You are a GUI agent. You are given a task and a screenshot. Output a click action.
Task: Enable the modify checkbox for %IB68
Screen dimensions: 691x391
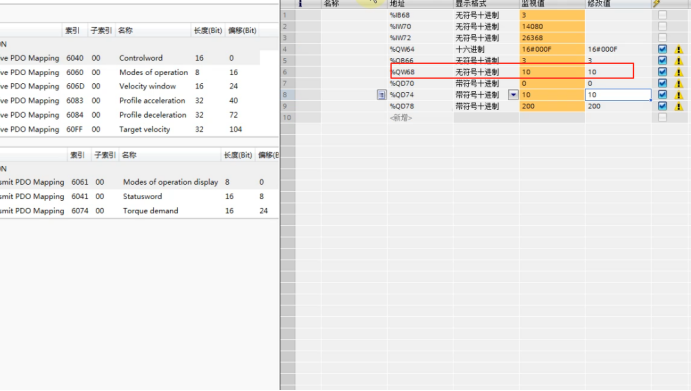click(x=662, y=15)
